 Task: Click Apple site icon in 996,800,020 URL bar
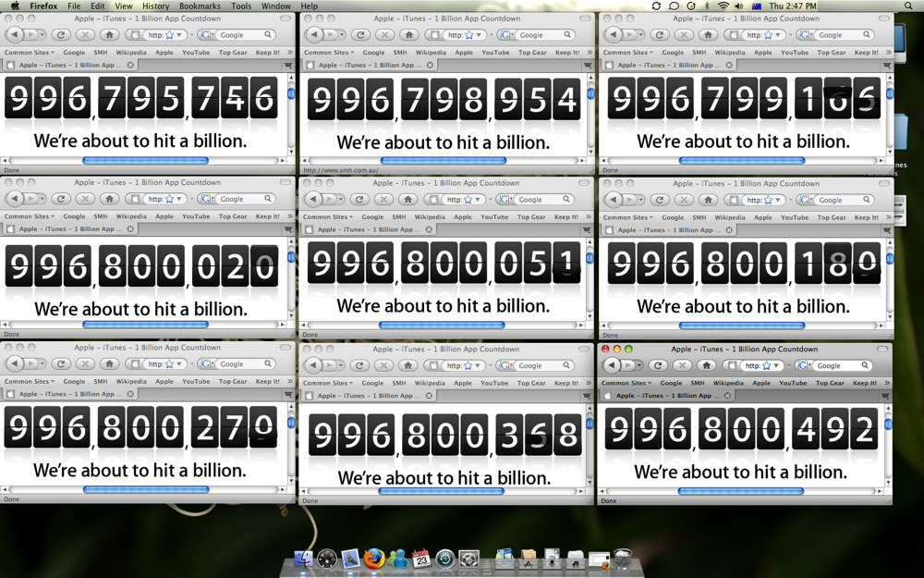coord(136,199)
